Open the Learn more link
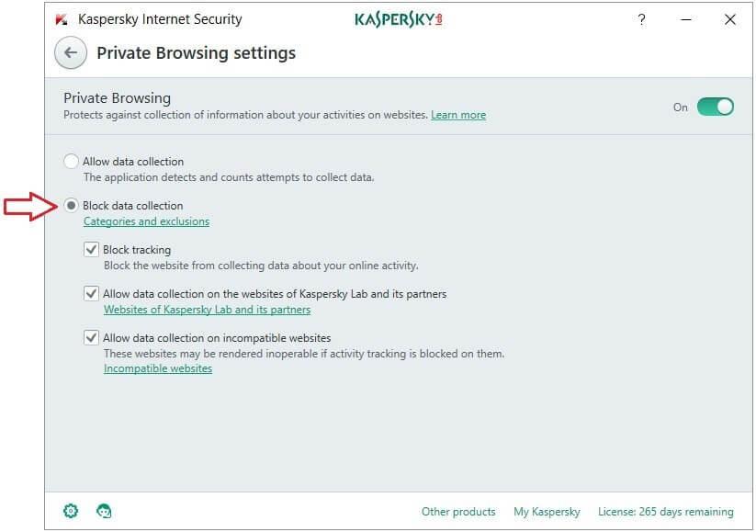The width and height of the screenshot is (756, 532). click(458, 115)
